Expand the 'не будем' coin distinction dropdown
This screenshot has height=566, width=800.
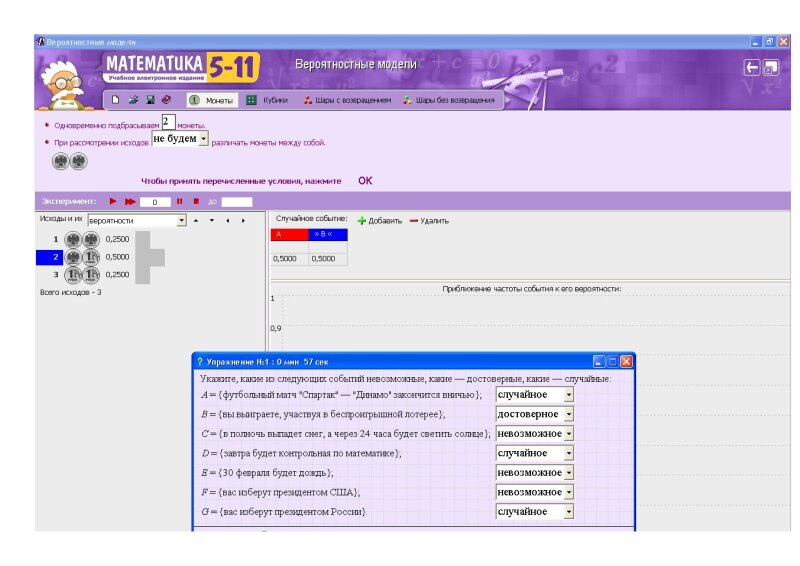tap(203, 140)
